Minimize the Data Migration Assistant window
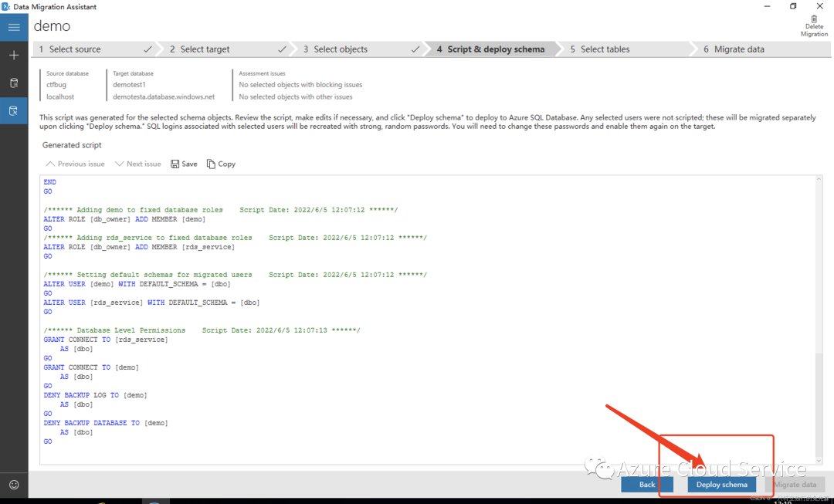This screenshot has height=504, width=834. click(767, 6)
